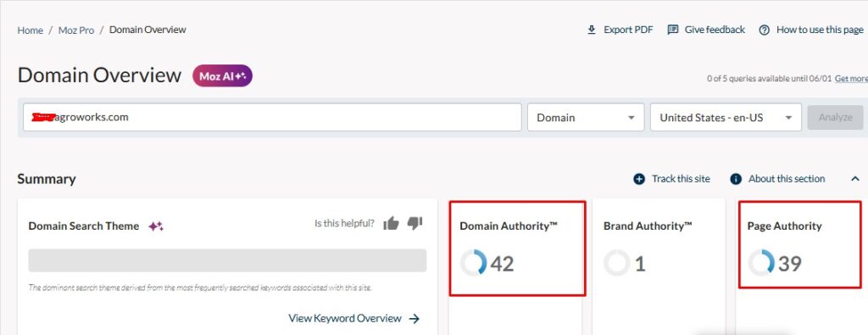Click the Domain Authority value 42
Image resolution: width=868 pixels, height=335 pixels.
[502, 264]
